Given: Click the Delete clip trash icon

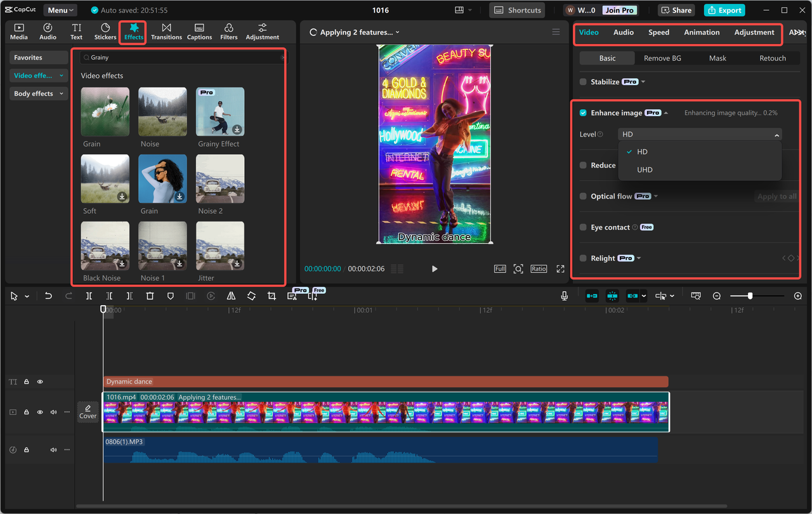Looking at the screenshot, I should click(x=150, y=296).
